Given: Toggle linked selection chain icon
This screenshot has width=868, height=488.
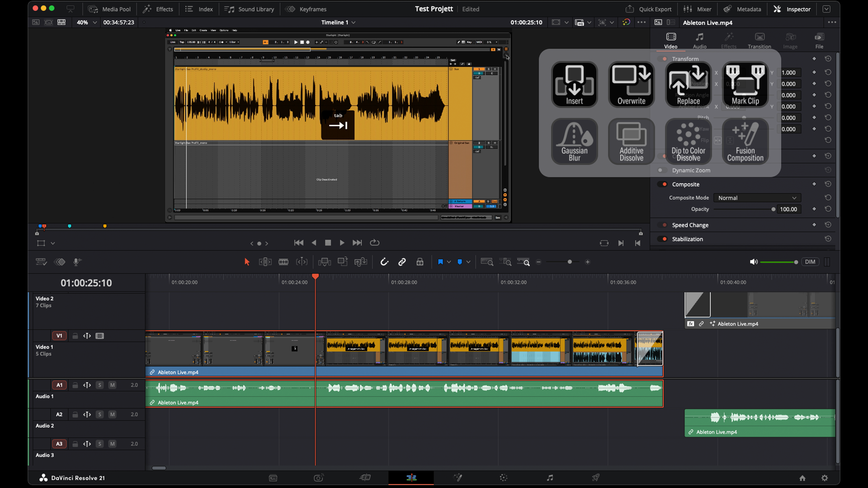Looking at the screenshot, I should tap(402, 262).
